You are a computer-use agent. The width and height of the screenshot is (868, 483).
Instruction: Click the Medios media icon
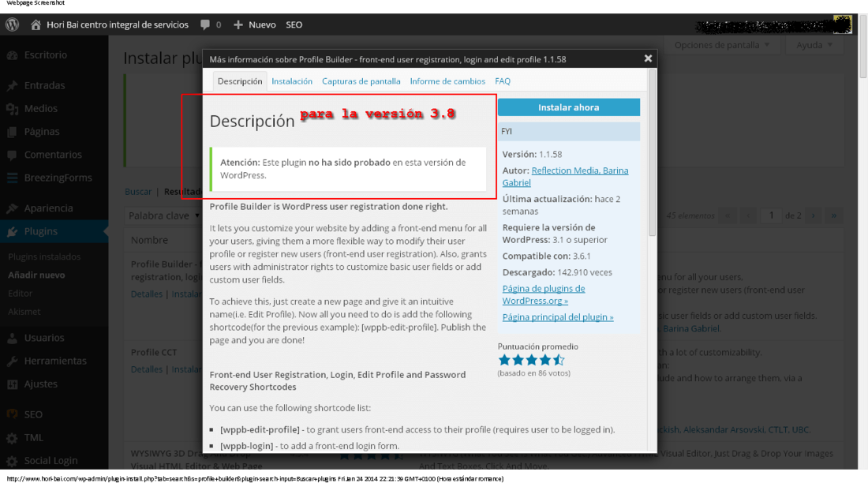[12, 109]
